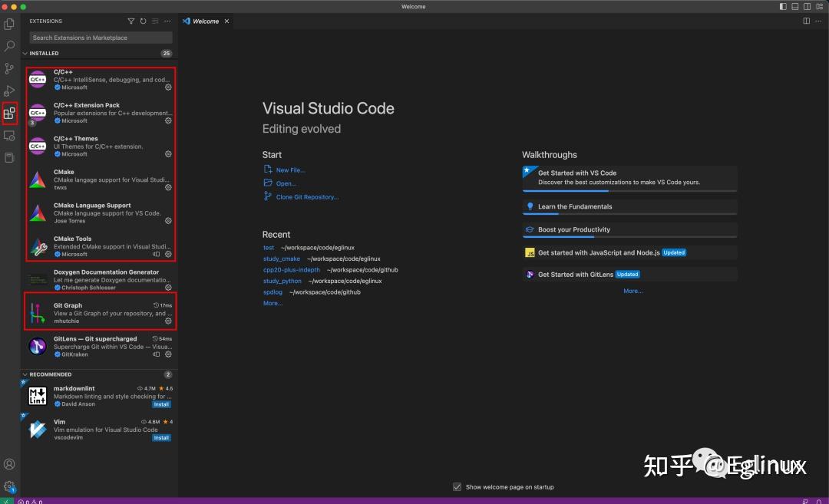Open the Git Graph extension settings gear
Image resolution: width=829 pixels, height=504 pixels.
(168, 321)
